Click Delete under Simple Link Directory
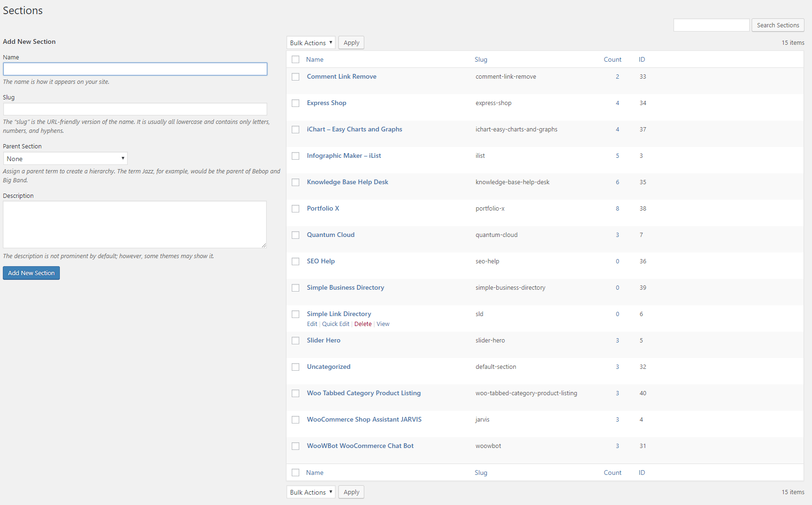The height and width of the screenshot is (505, 812). [363, 324]
